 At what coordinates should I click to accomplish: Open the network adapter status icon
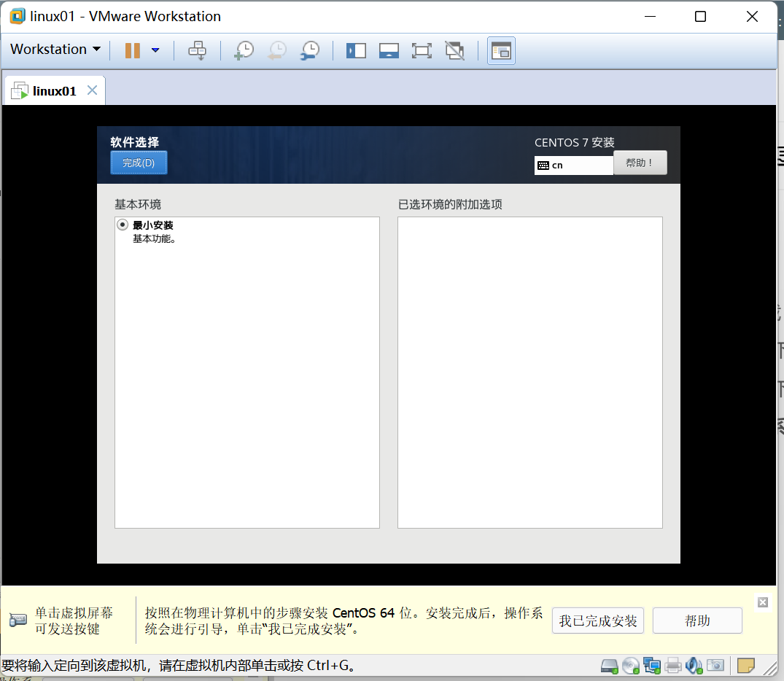(x=651, y=666)
